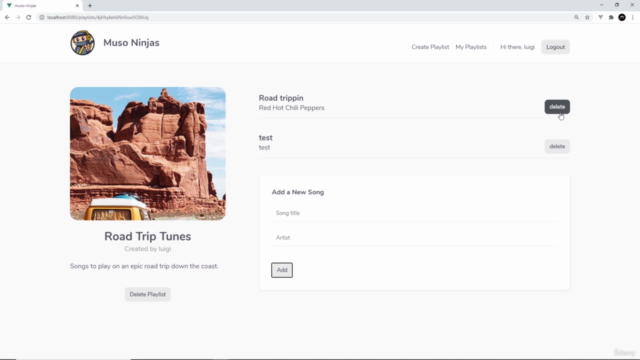Bookmark page with the star icon

[587, 18]
